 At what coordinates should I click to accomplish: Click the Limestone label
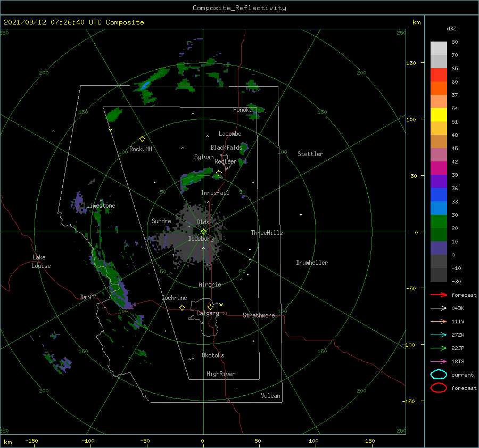coord(101,206)
